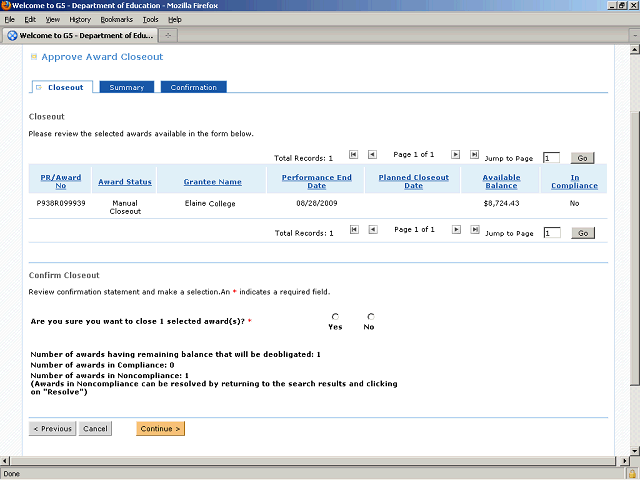Click the bottom Go button

(x=583, y=233)
